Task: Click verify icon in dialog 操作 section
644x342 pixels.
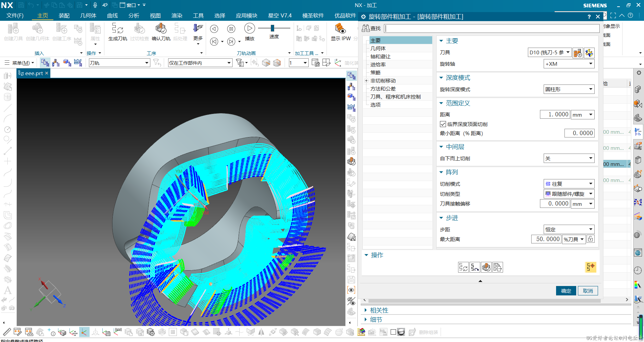Action: coord(486,267)
